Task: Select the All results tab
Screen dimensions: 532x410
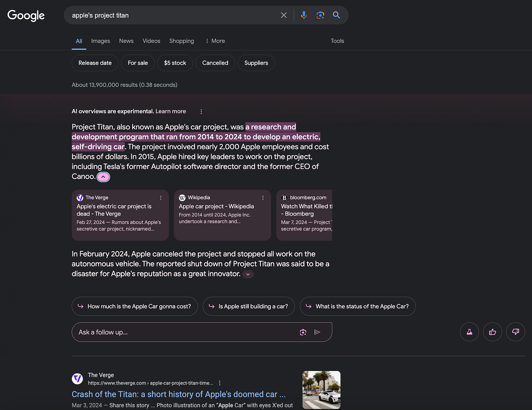Action: (x=79, y=41)
